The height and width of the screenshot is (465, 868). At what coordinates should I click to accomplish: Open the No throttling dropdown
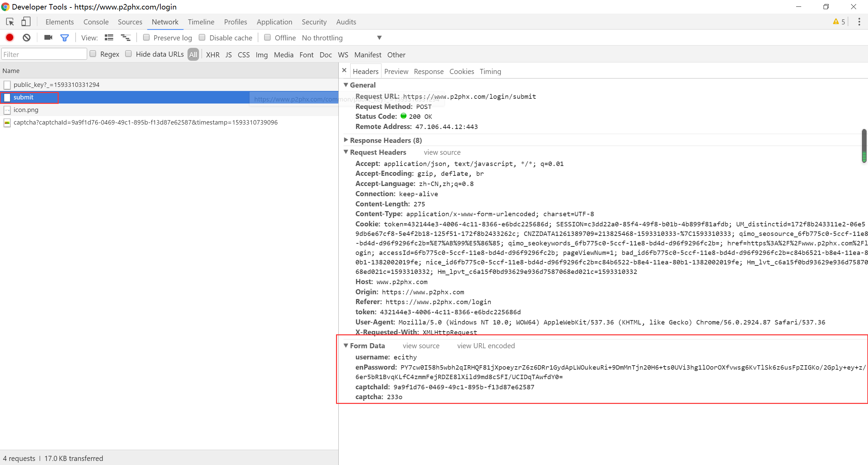point(341,38)
